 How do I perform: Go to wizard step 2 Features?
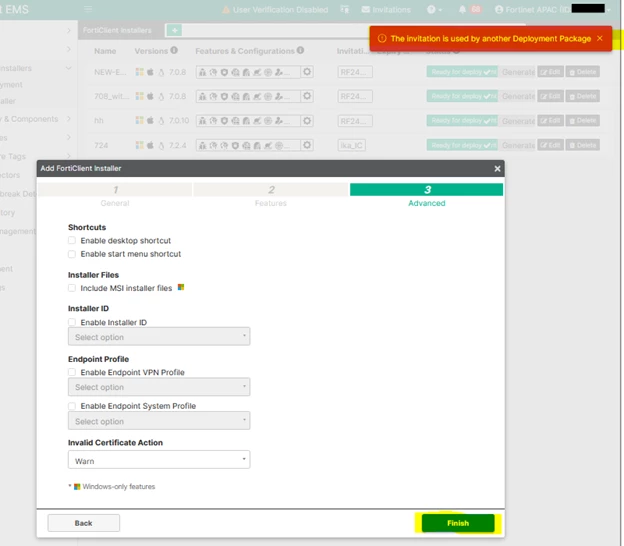271,195
